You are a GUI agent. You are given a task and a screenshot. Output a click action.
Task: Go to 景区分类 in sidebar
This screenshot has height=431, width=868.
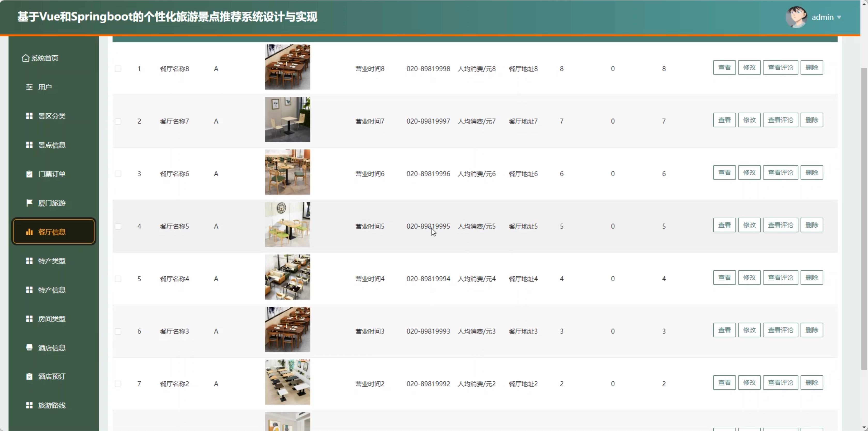tap(54, 116)
